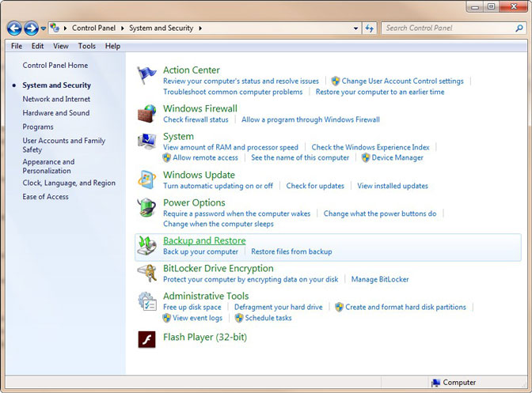Click Check for updates link
Image resolution: width=532 pixels, height=393 pixels.
315,186
